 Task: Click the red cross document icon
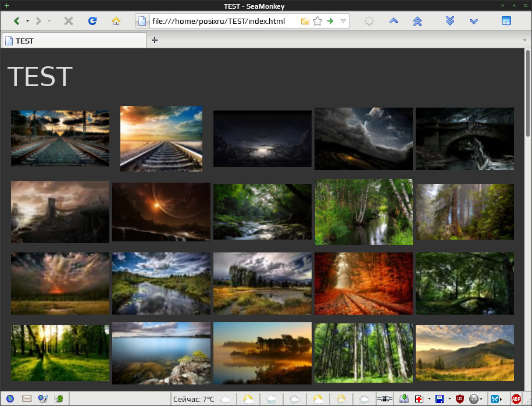tap(419, 399)
